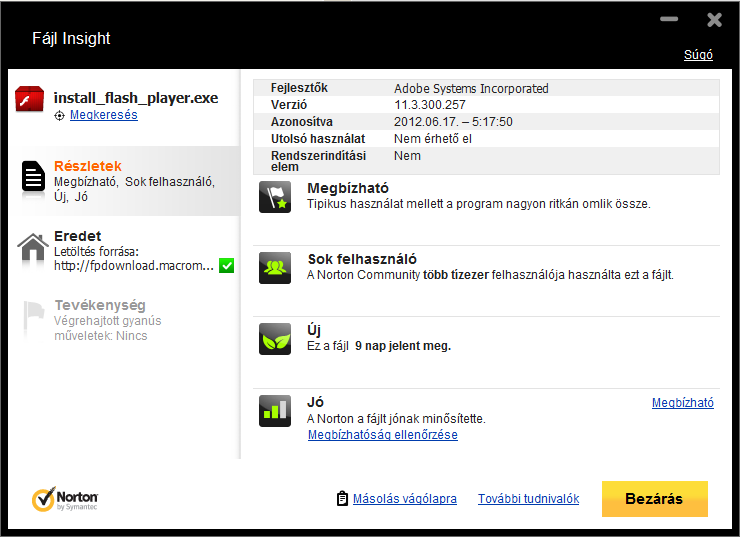Viewport: 740px width, 537px height.
Task: Click the '9 nap jelent meg' text
Action: (x=403, y=346)
